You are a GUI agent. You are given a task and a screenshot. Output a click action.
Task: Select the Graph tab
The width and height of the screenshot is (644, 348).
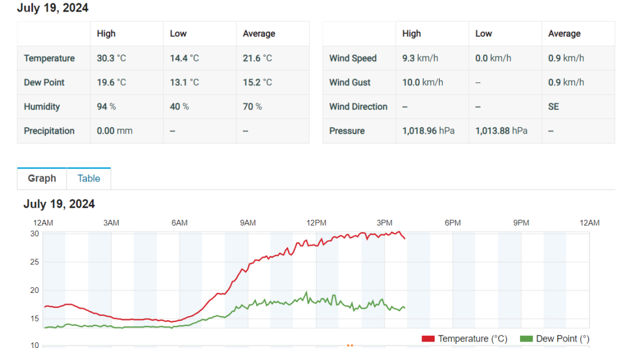click(42, 179)
